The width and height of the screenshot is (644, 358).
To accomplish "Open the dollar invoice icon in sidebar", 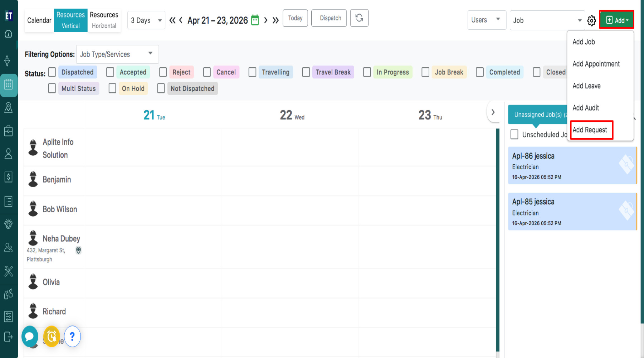I will (8, 177).
